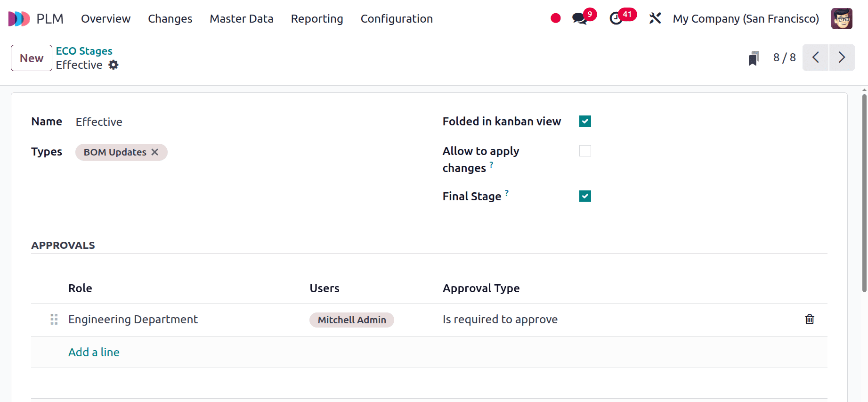
Task: Click the PLM app logo icon
Action: 19,19
